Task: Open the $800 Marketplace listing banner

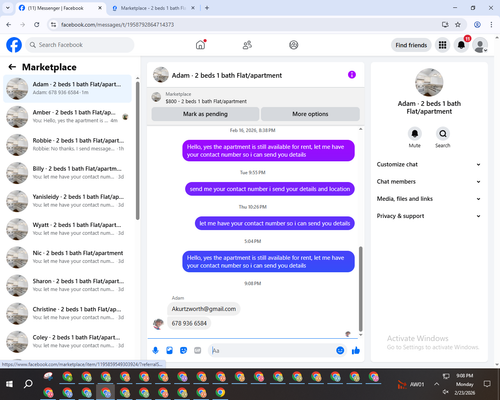Action: [256, 97]
